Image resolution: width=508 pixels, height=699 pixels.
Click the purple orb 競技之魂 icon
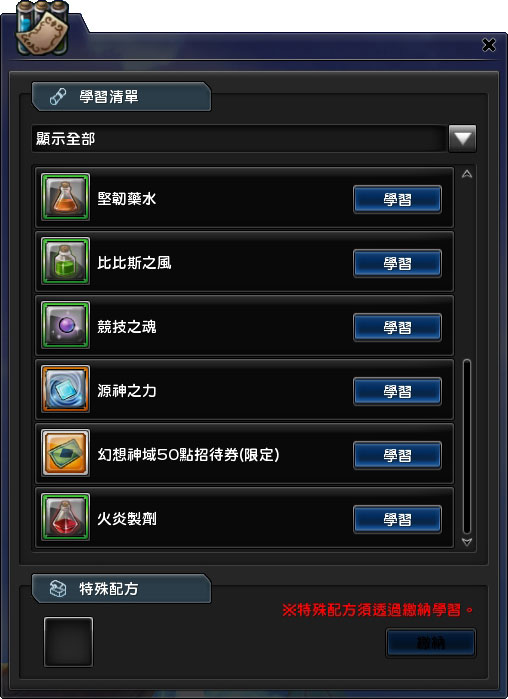coord(66,325)
